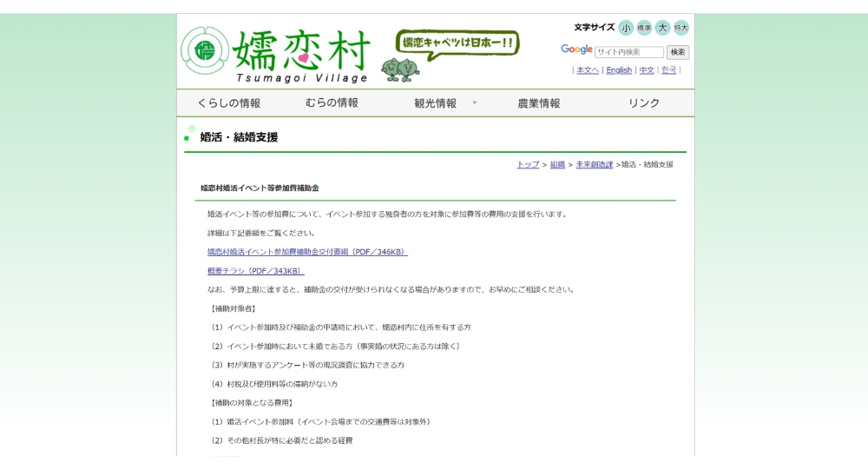
Task: Open the 農業情報 menu
Action: 539,103
